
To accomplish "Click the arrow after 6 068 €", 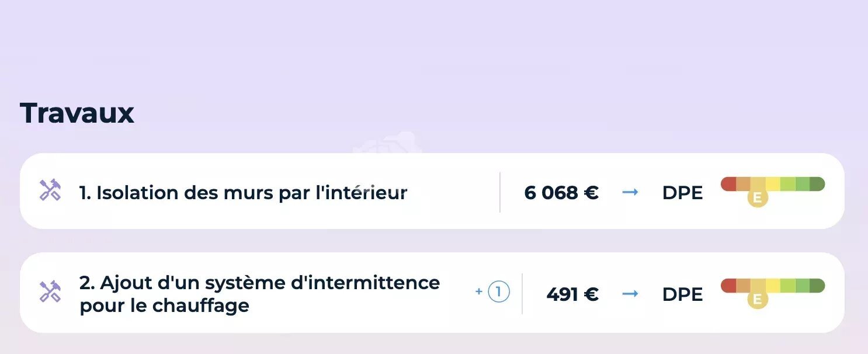I will [630, 192].
